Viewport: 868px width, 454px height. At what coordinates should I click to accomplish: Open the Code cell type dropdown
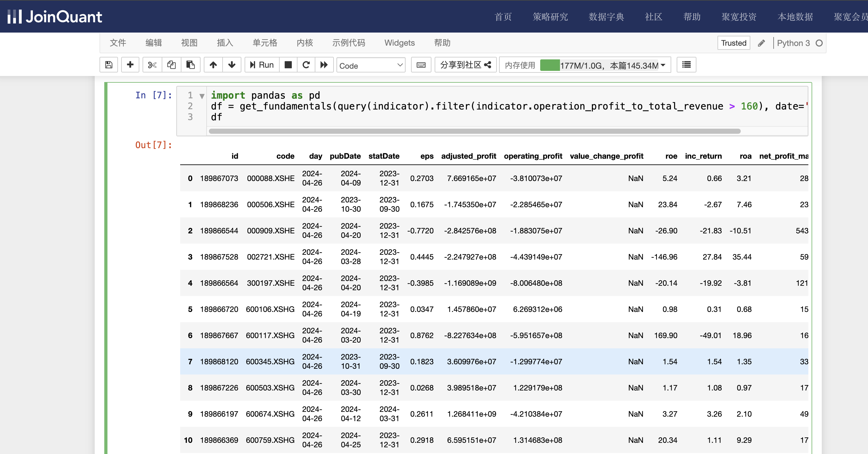click(371, 65)
